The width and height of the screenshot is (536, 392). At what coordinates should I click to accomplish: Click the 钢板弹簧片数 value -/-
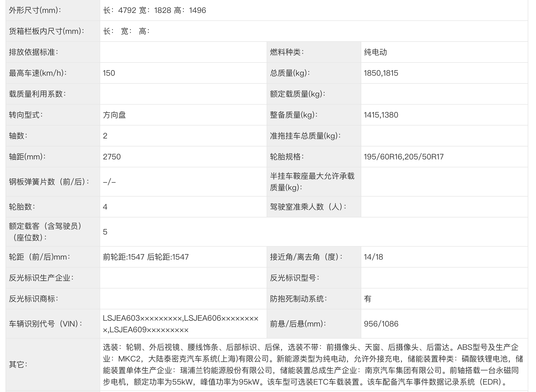(109, 182)
